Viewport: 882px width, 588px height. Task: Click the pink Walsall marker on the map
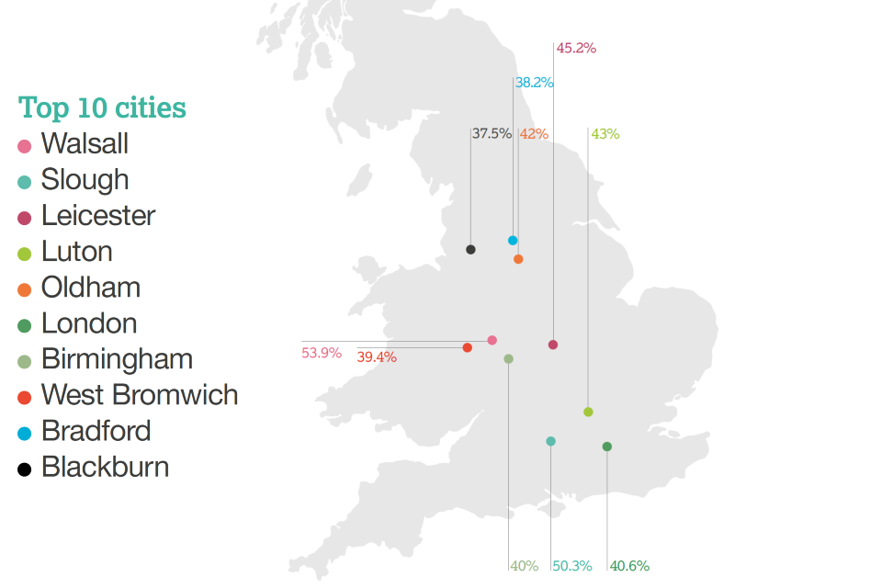[492, 340]
